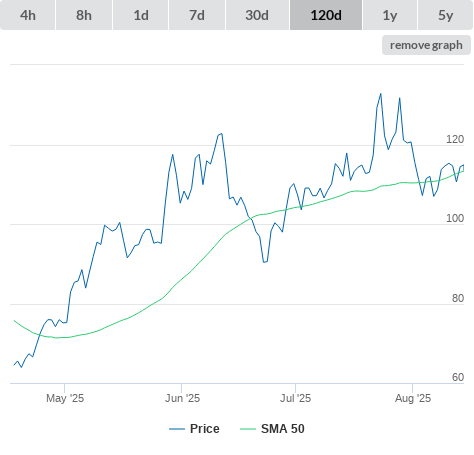Toggle the SMA 50 legend entry
474x455 pixels.
[283, 429]
